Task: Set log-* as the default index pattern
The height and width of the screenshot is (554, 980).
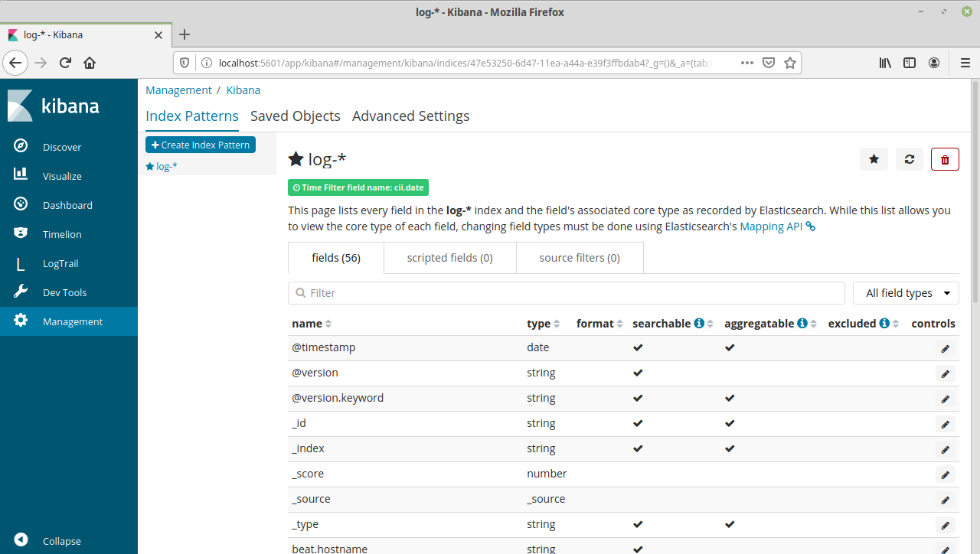Action: [874, 159]
